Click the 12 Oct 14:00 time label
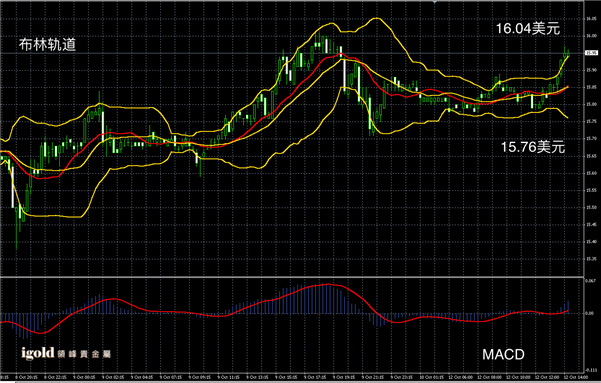 (573, 378)
